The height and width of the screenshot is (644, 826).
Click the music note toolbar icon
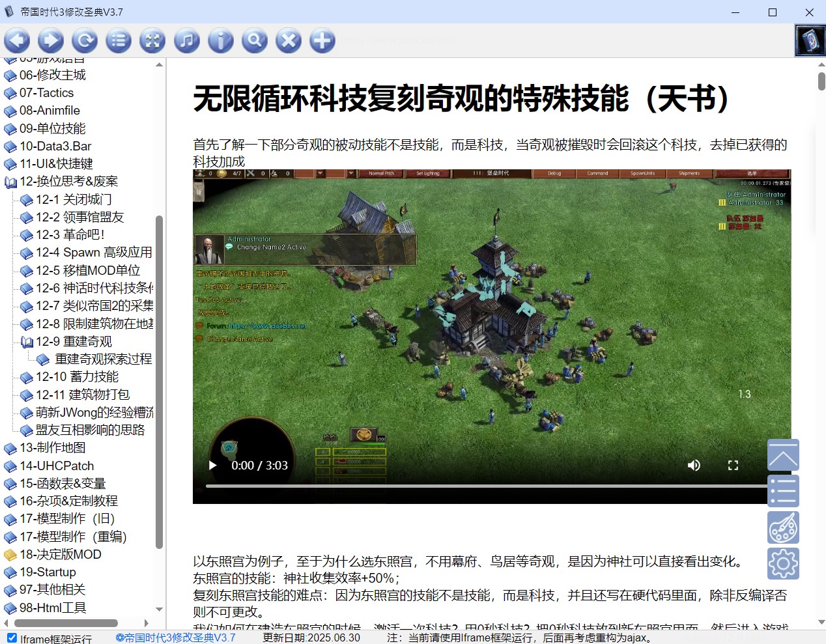tap(187, 40)
